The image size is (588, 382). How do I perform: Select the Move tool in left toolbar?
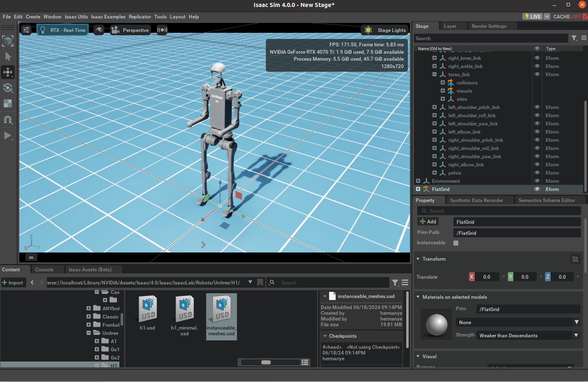(8, 72)
